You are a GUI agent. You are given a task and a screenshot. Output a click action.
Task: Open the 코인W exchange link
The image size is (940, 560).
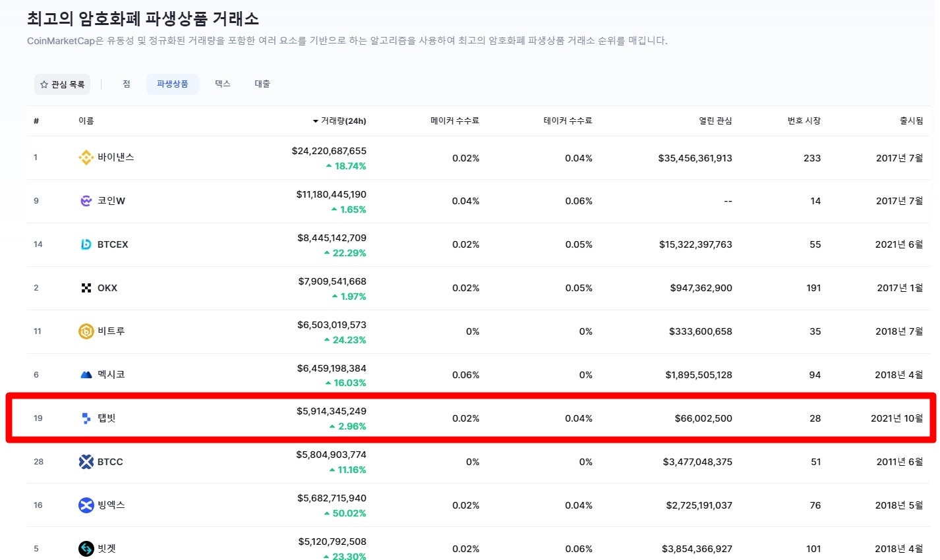[111, 201]
